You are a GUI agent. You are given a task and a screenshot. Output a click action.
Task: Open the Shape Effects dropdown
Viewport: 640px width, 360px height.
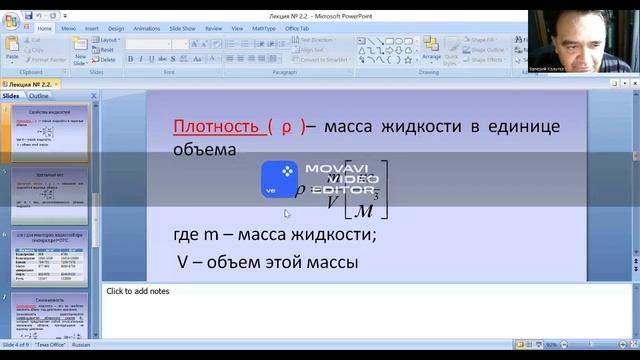tap(484, 60)
